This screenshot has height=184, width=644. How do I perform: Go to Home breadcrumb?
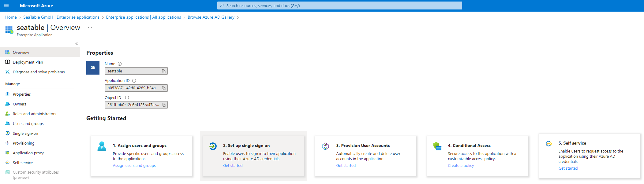pyautogui.click(x=11, y=17)
